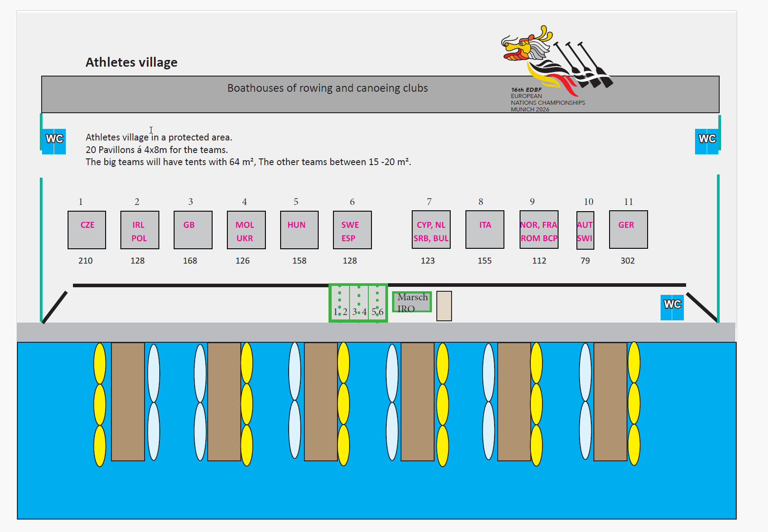Click the Athletes village heading
This screenshot has height=532, width=768.
pos(132,62)
